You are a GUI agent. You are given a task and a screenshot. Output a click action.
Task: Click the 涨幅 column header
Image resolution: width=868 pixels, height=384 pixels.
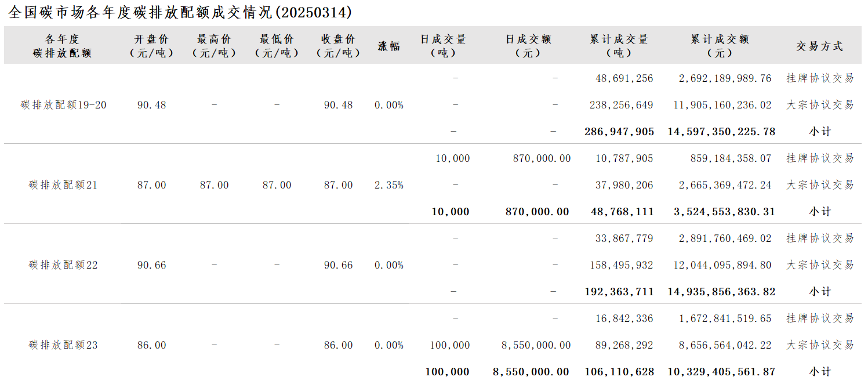tap(389, 46)
